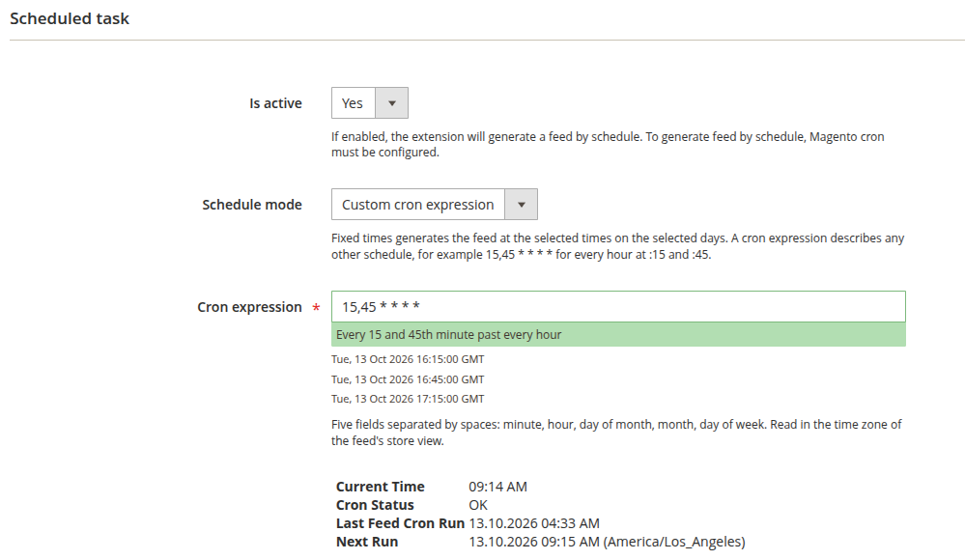Viewport: 965px width, 560px height.
Task: Click the Current Time row label
Action: coord(381,487)
